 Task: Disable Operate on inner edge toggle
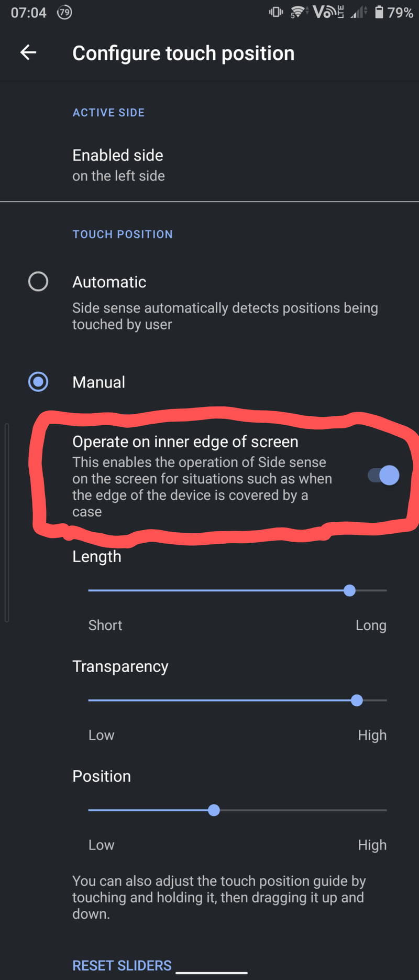point(384,476)
